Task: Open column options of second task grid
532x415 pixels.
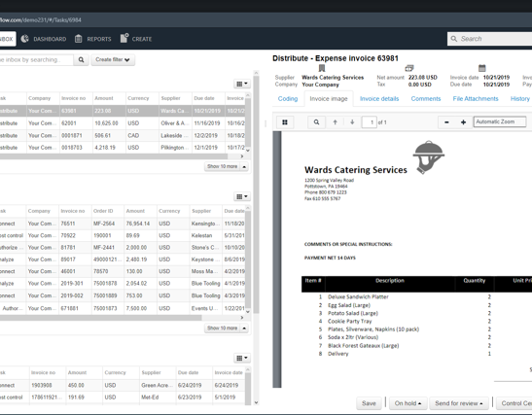Action: click(x=242, y=196)
